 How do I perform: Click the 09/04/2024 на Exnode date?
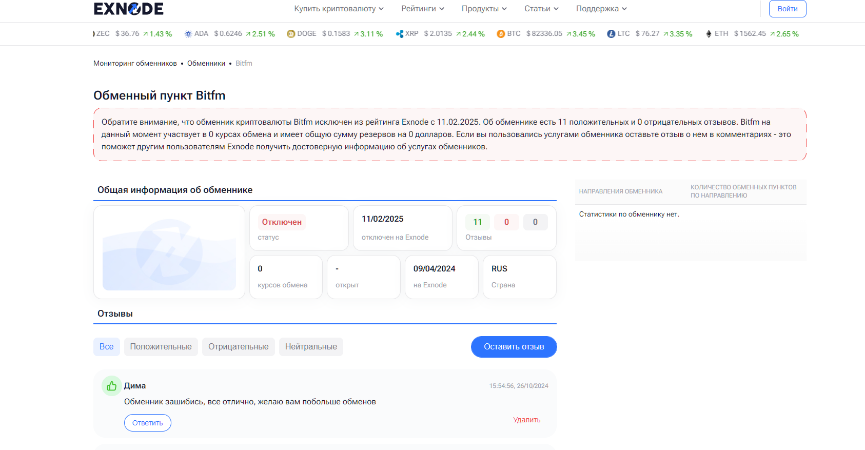pos(434,269)
